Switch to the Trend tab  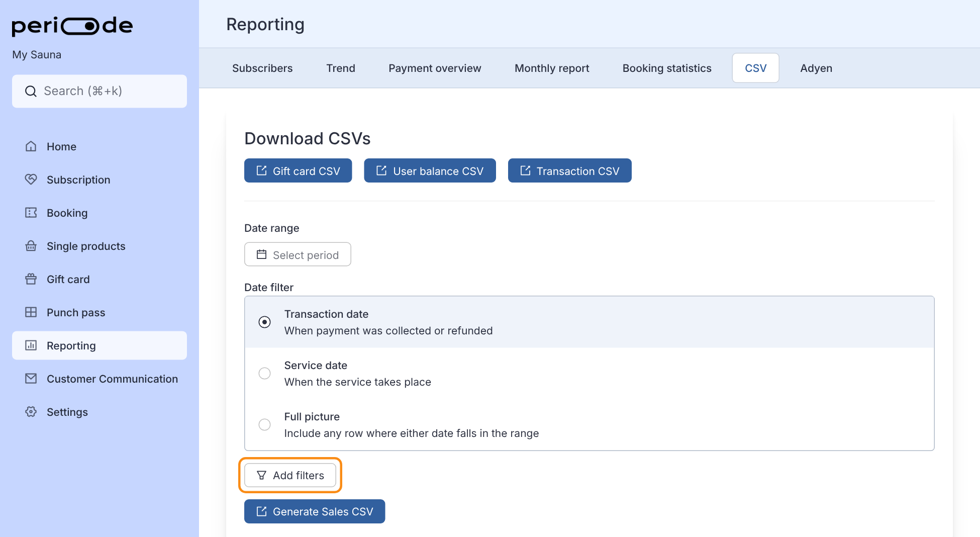(x=341, y=68)
